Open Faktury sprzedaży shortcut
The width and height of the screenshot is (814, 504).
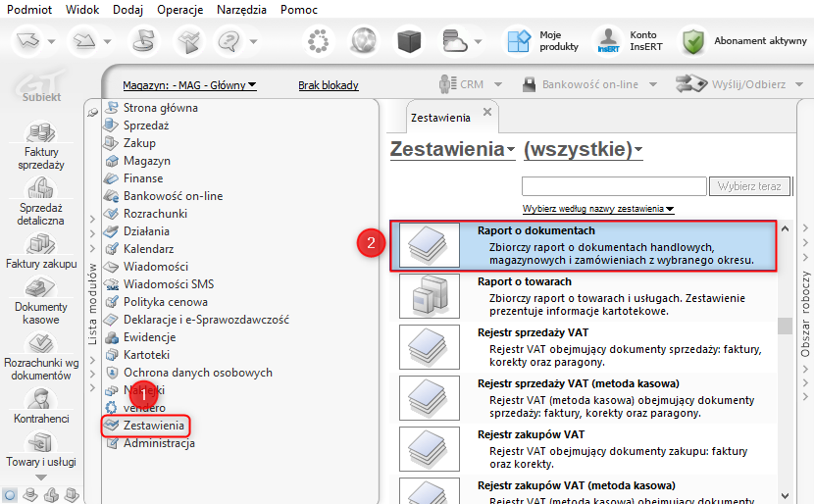tap(41, 145)
